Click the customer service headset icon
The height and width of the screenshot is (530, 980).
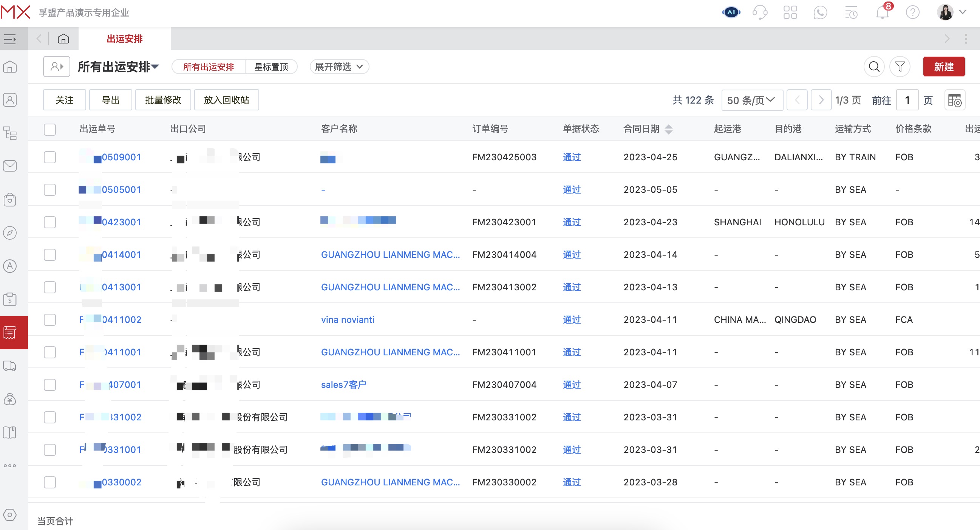(760, 12)
